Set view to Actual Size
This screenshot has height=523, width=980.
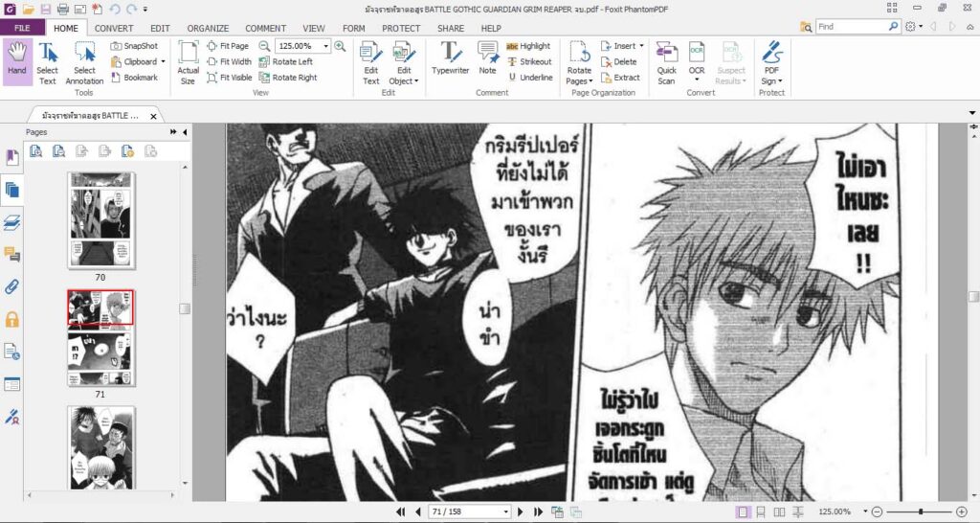tap(189, 63)
